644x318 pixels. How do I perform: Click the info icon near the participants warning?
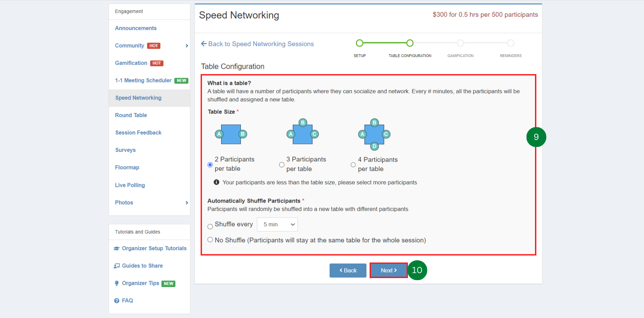(216, 182)
